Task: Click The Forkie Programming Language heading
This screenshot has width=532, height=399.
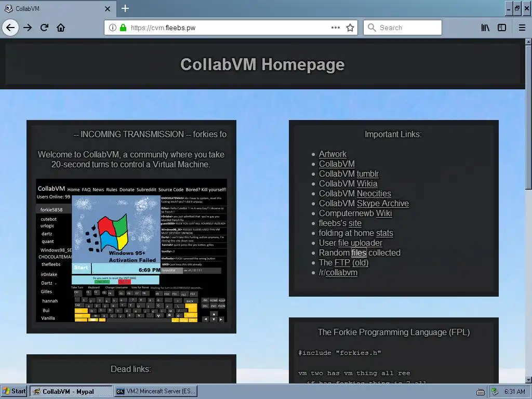Action: pyautogui.click(x=394, y=332)
